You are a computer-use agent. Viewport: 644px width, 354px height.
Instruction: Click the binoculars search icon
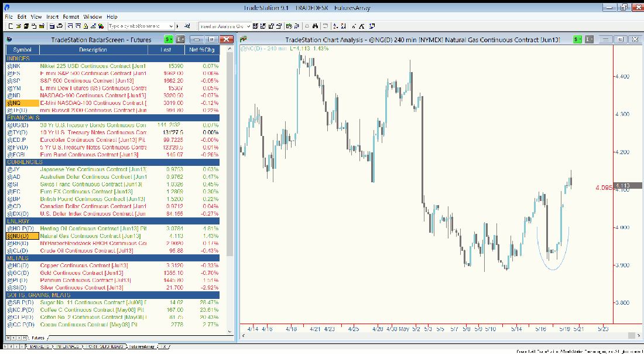(315, 26)
